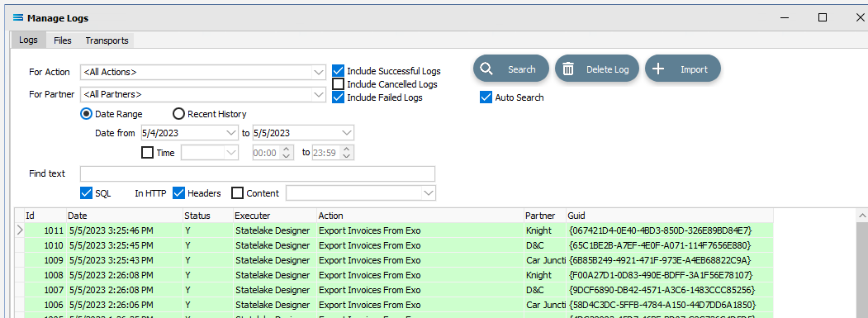This screenshot has height=318, width=868.
Task: Click the row indicator arrow beside Id 1011
Action: click(20, 230)
